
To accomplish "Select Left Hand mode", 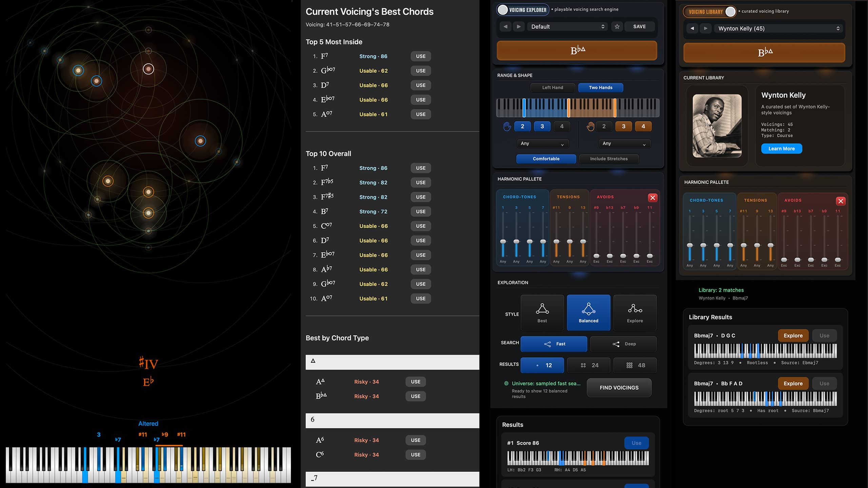I will [x=553, y=87].
